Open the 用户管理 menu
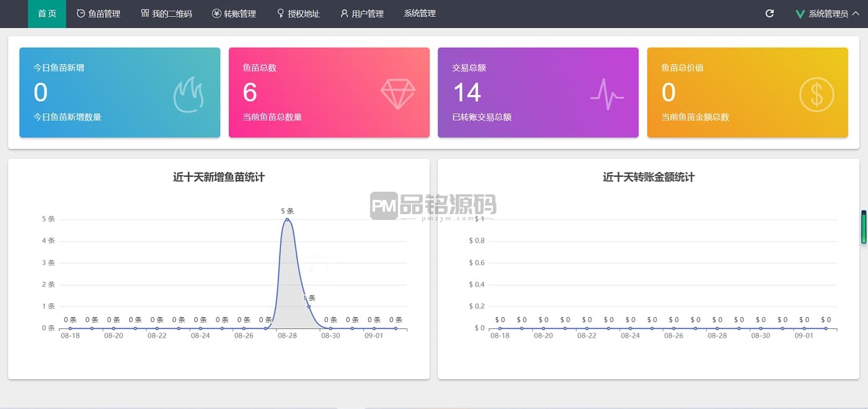This screenshot has height=409, width=868. (x=362, y=14)
